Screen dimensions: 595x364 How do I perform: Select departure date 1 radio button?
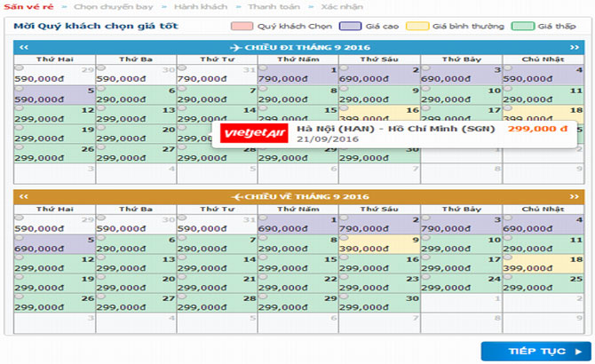coord(262,68)
